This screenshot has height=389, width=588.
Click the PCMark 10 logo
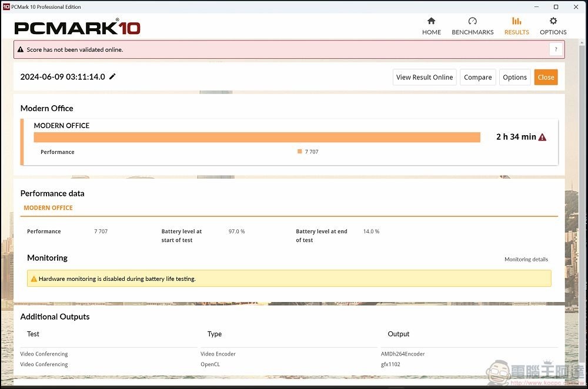point(77,28)
